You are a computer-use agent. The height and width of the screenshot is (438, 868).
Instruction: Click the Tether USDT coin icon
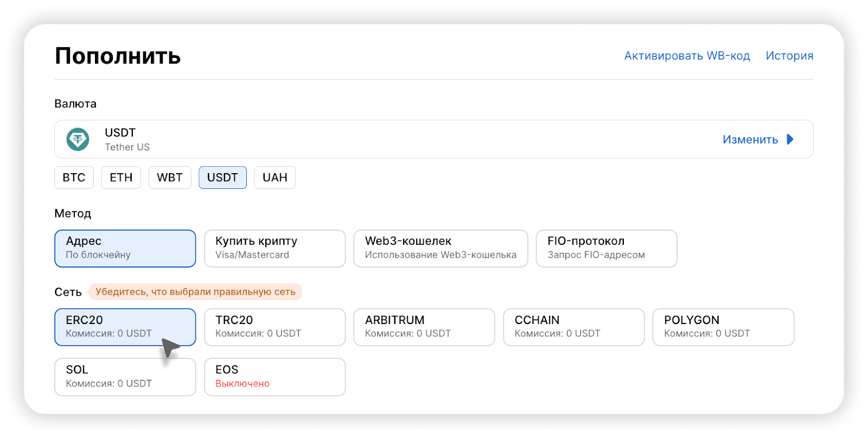coord(78,139)
